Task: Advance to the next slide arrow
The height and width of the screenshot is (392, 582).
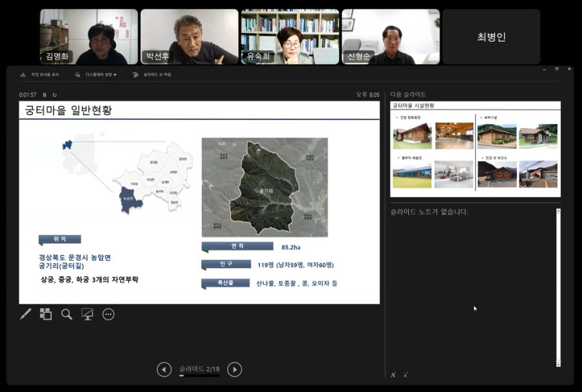Action: 235,369
